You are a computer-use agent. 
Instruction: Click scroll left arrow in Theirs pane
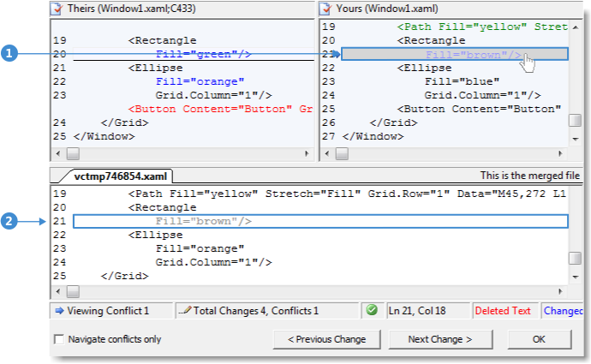click(x=58, y=153)
